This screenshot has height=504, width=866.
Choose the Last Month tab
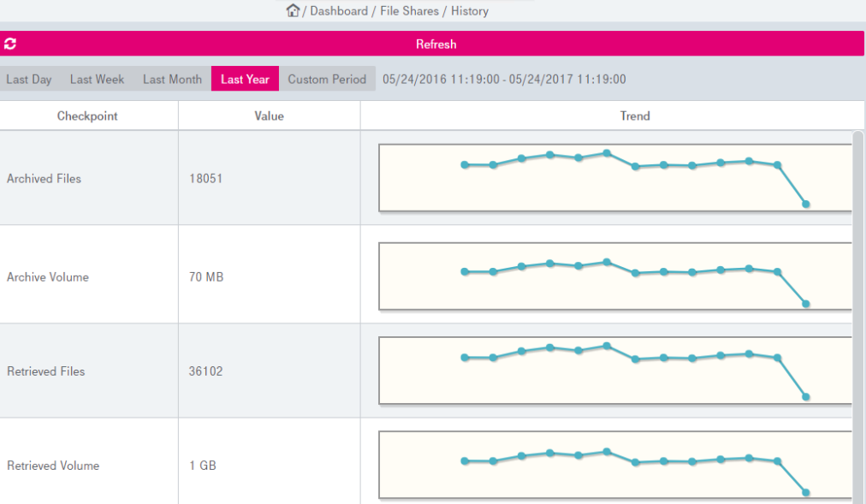(x=172, y=80)
